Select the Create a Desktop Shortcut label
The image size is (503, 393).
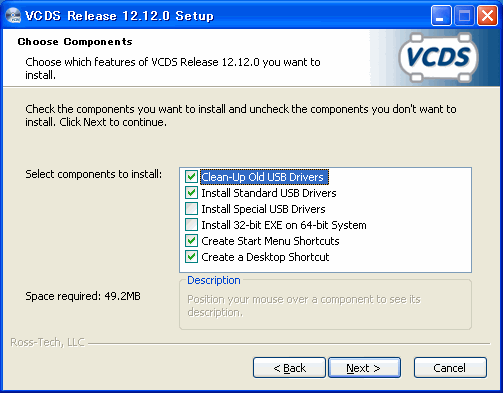click(x=265, y=257)
